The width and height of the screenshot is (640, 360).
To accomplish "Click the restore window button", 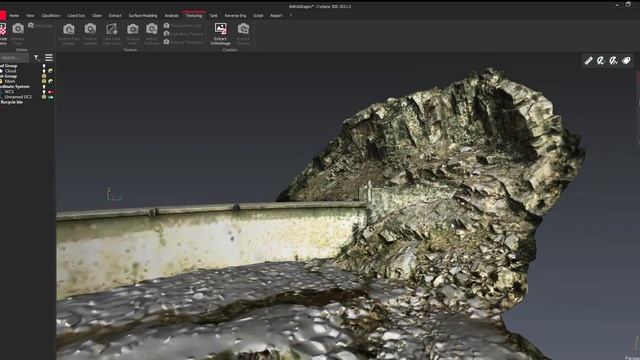I will tap(628, 4).
